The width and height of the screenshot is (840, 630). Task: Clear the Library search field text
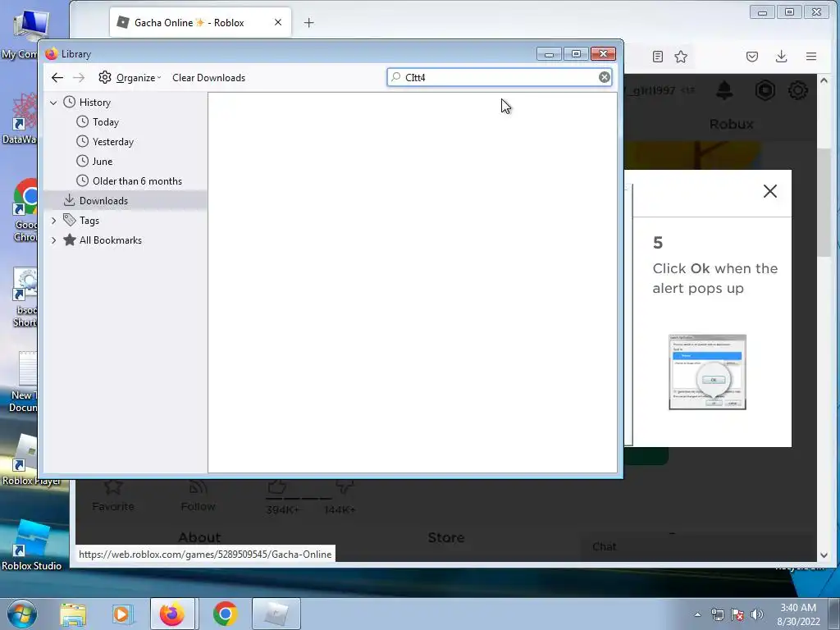605,77
